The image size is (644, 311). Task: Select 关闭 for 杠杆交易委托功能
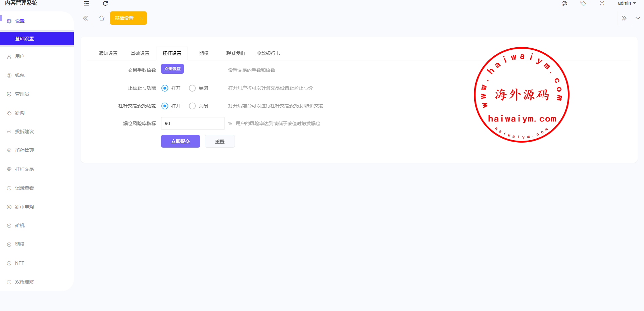coord(192,106)
